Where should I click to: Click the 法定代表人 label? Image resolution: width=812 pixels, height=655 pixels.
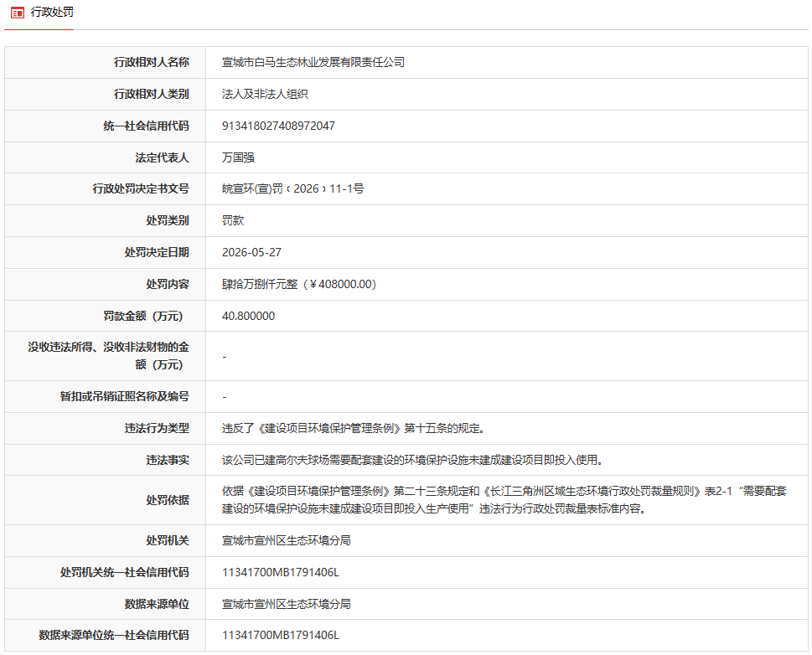[163, 157]
